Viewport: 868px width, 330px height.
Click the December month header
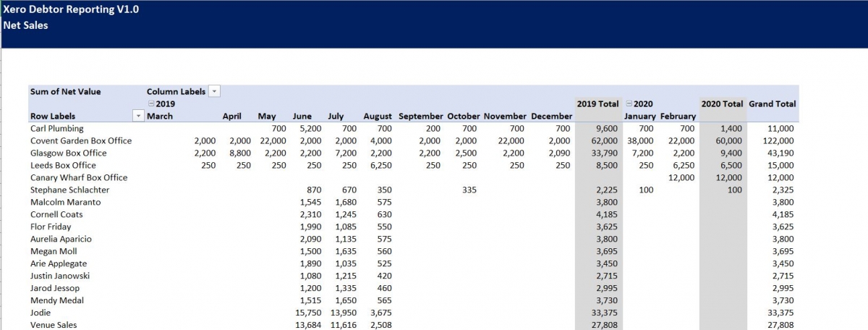point(550,116)
